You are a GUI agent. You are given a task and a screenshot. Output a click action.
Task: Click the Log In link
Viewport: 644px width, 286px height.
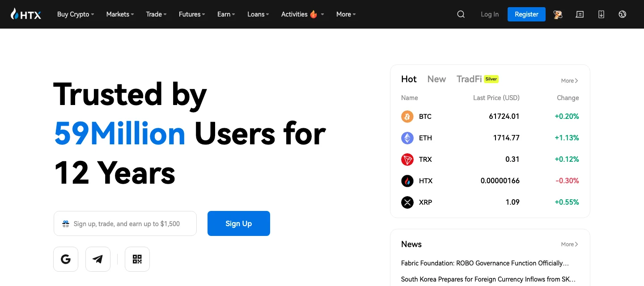pyautogui.click(x=490, y=14)
